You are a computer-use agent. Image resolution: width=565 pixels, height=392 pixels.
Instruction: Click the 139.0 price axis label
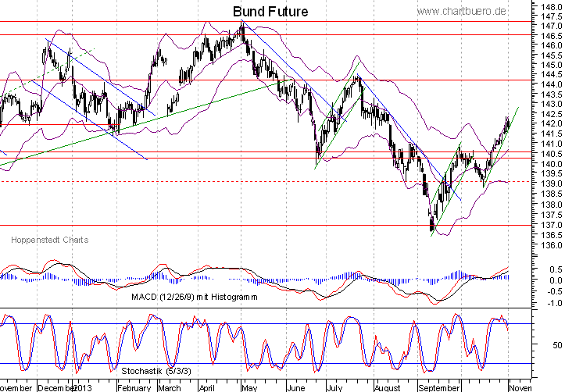click(551, 184)
